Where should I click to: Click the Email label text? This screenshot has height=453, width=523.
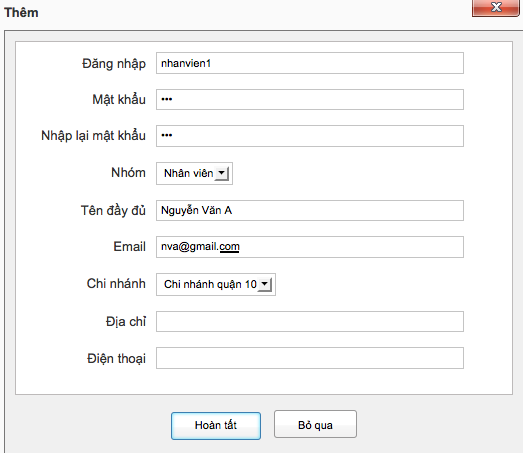click(x=129, y=247)
